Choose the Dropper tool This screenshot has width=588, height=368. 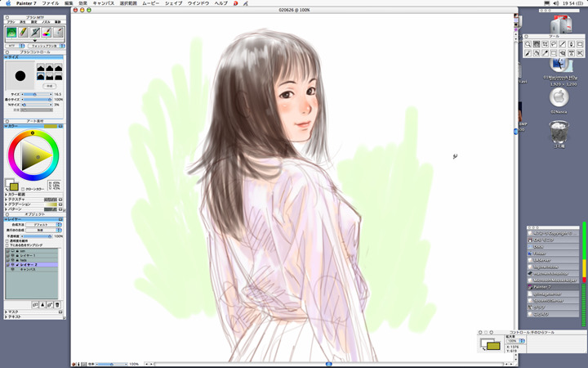[x=546, y=53]
